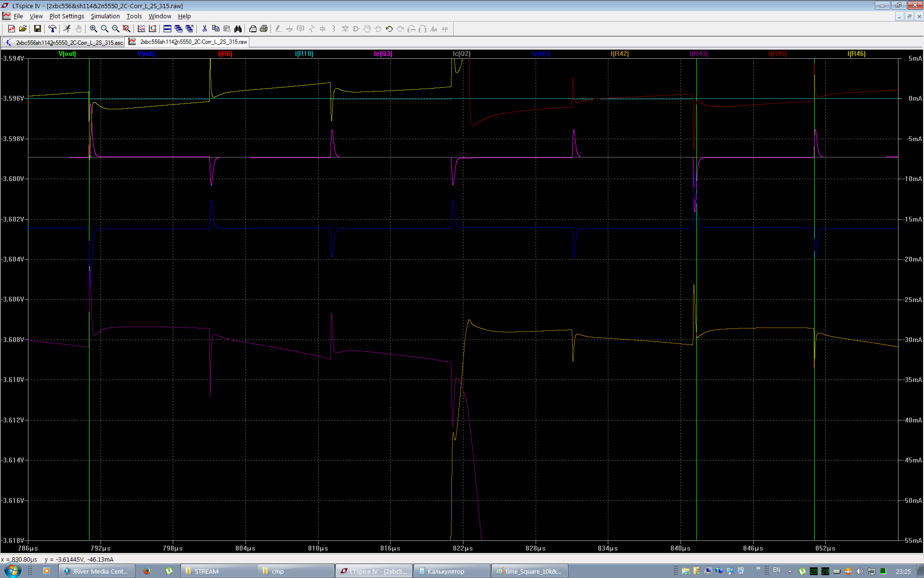Open the Plot Settings menu

[x=66, y=16]
